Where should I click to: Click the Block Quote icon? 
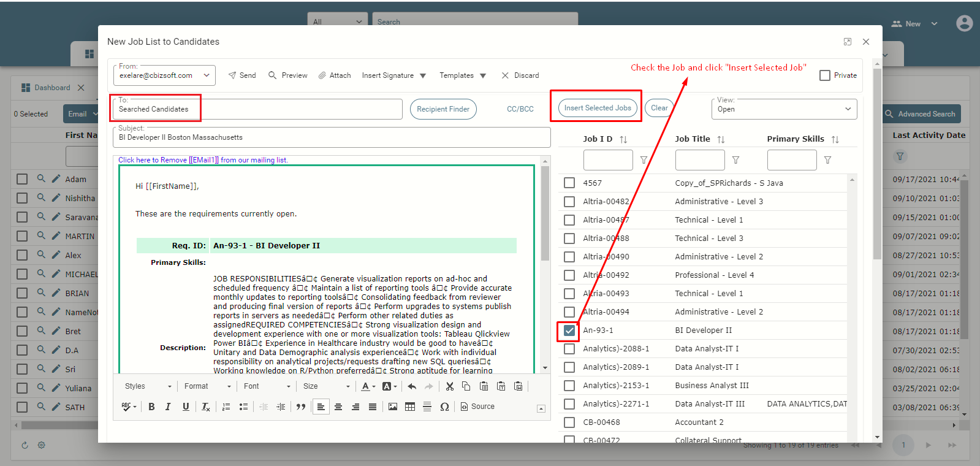tap(301, 407)
